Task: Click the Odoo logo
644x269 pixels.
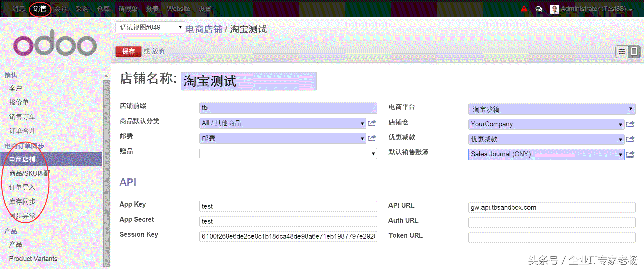Action: pyautogui.click(x=55, y=43)
